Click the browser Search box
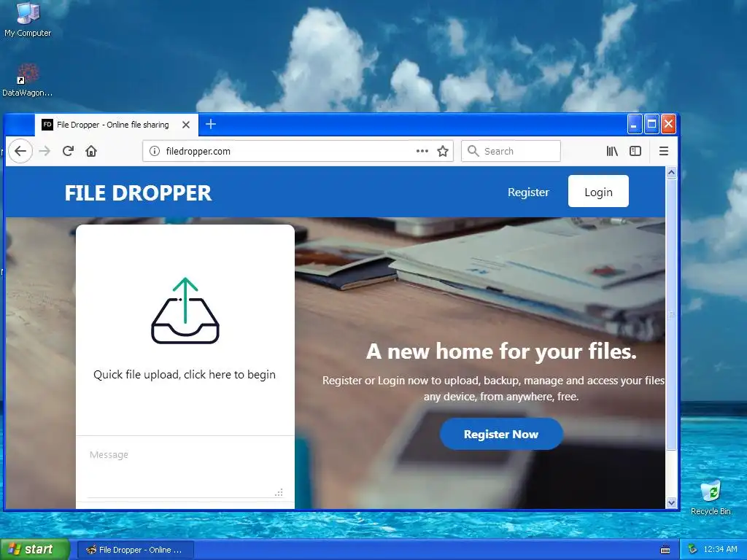This screenshot has width=747, height=560. coord(511,151)
